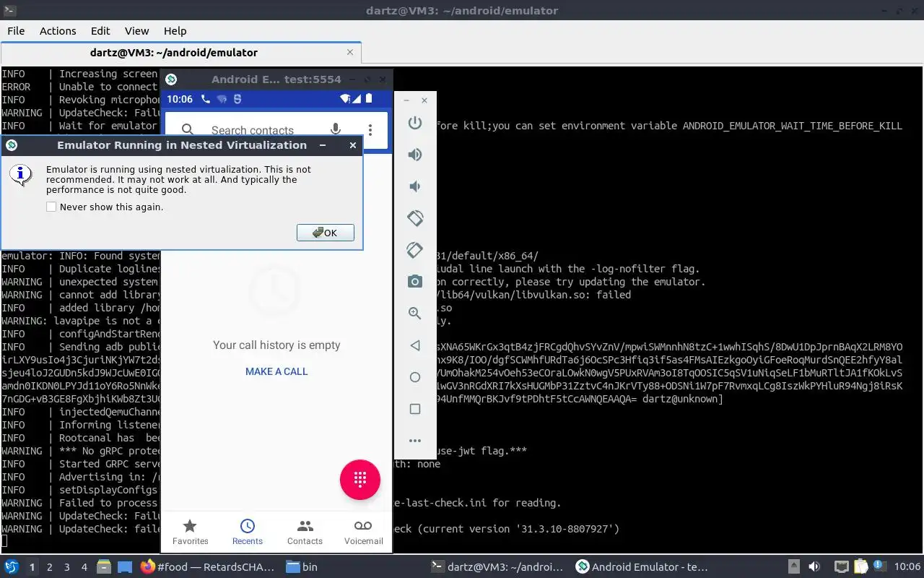
Task: Close the dartz@VM3 terminal tab
Action: pos(350,52)
